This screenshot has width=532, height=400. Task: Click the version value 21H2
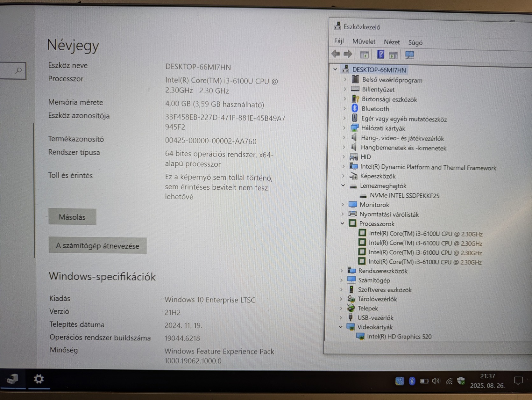[173, 312]
